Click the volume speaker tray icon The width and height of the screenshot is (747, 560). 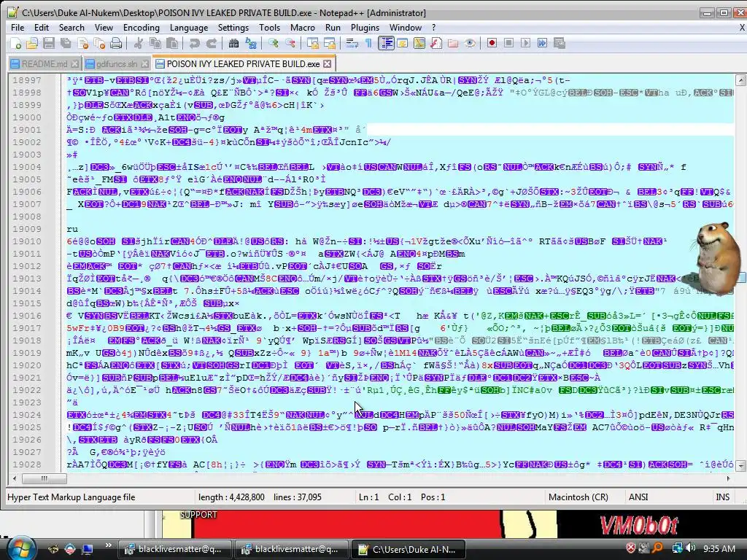tap(690, 548)
